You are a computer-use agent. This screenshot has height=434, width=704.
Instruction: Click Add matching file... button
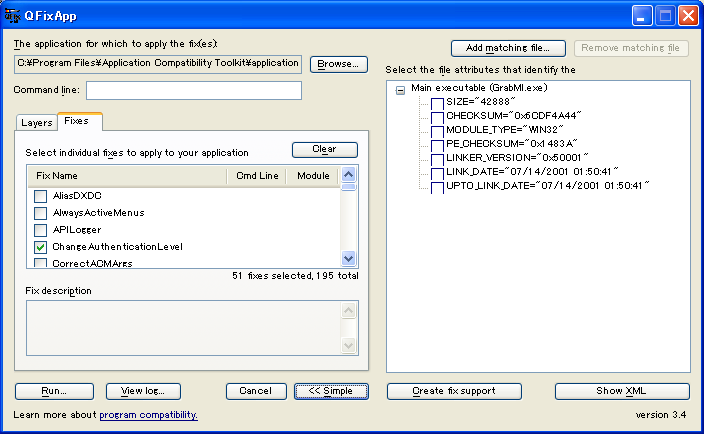coord(508,48)
